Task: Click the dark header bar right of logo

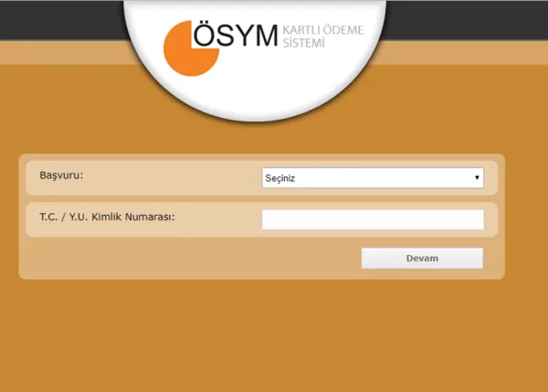Action: pos(475,18)
